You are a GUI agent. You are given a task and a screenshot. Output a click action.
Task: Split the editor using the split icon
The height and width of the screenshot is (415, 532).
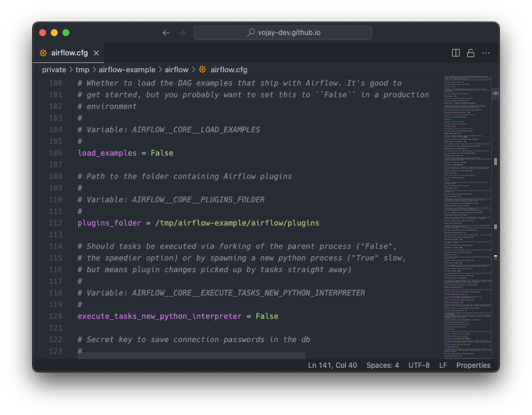[x=456, y=52]
